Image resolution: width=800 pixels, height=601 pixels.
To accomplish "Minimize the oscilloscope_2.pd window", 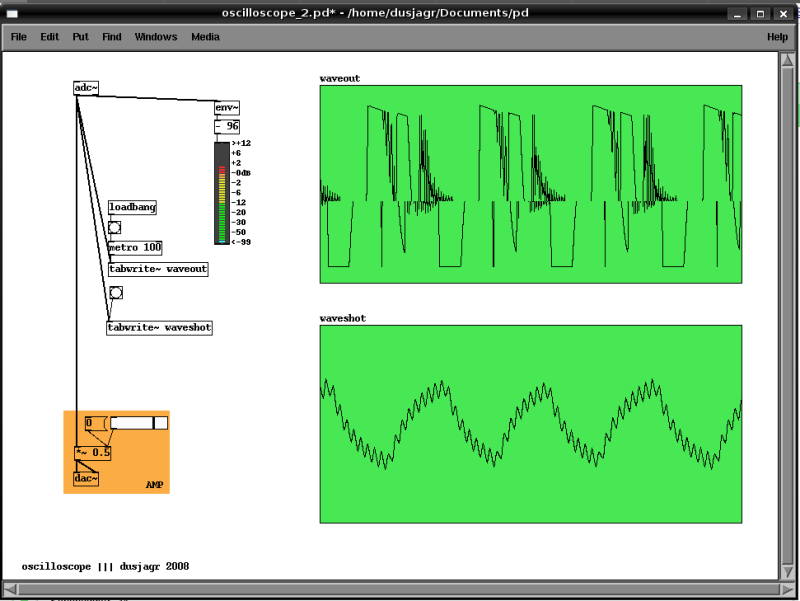I will 737,14.
